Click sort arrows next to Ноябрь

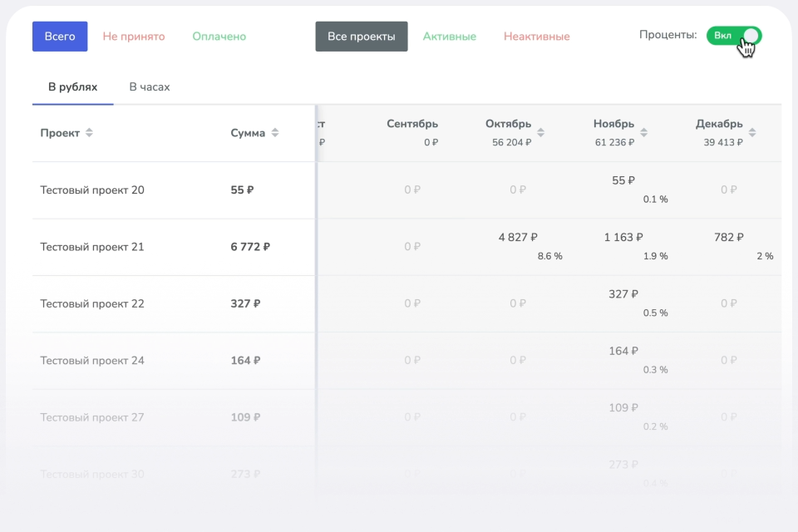pyautogui.click(x=644, y=132)
